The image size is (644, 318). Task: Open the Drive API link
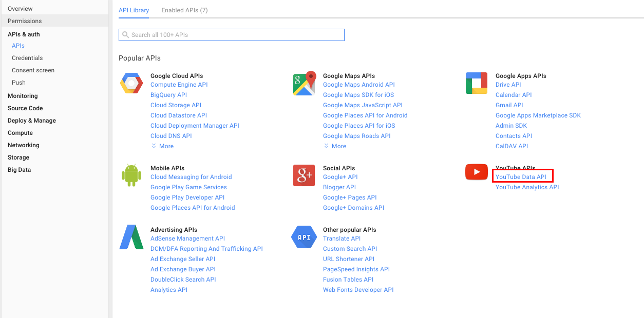[508, 85]
